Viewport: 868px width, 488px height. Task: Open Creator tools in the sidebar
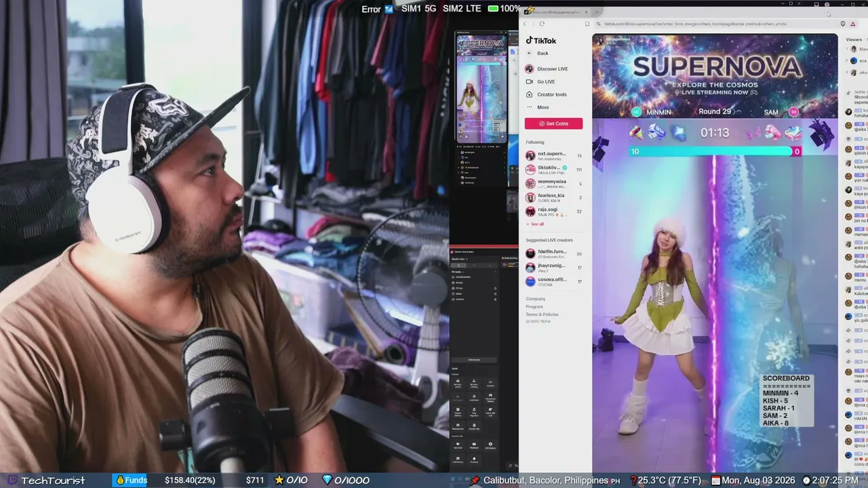(547, 95)
